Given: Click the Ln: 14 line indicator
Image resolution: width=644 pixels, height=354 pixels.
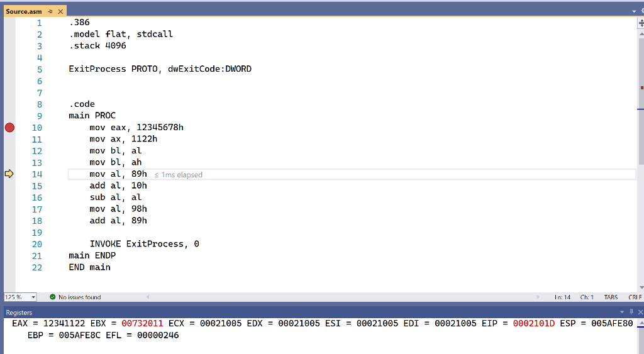Looking at the screenshot, I should [562, 297].
